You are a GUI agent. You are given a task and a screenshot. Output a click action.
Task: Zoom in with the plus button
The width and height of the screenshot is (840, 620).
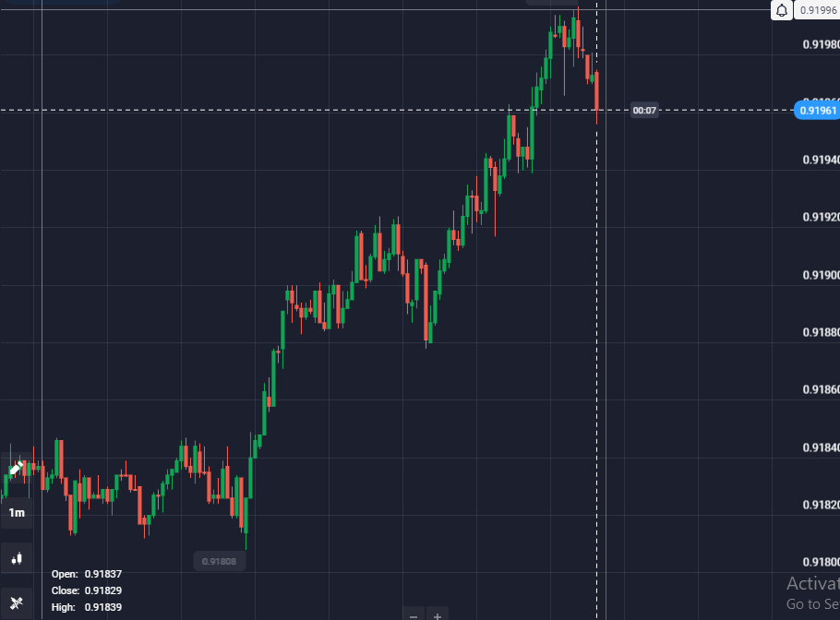click(x=438, y=615)
